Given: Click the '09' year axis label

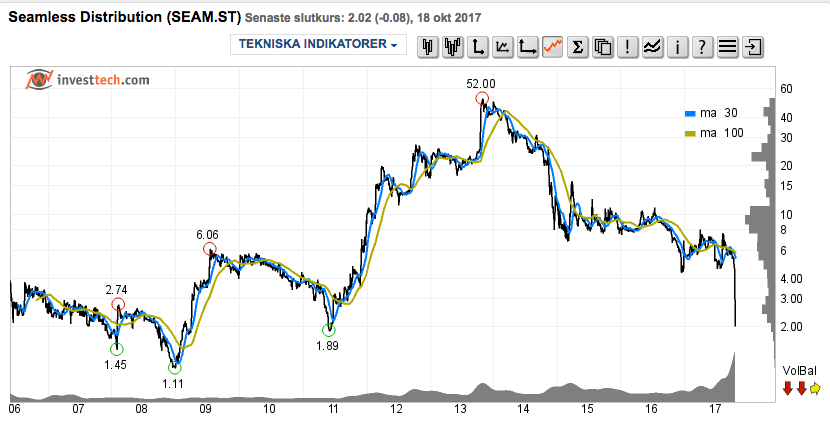Looking at the screenshot, I should (205, 409).
